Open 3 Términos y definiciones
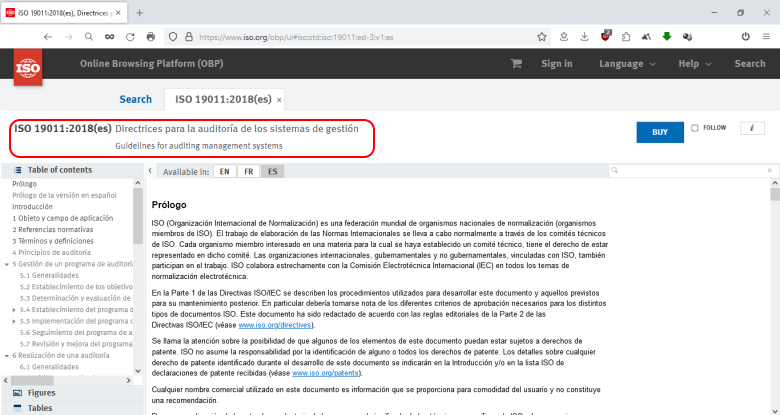Image resolution: width=780 pixels, height=415 pixels. point(53,241)
